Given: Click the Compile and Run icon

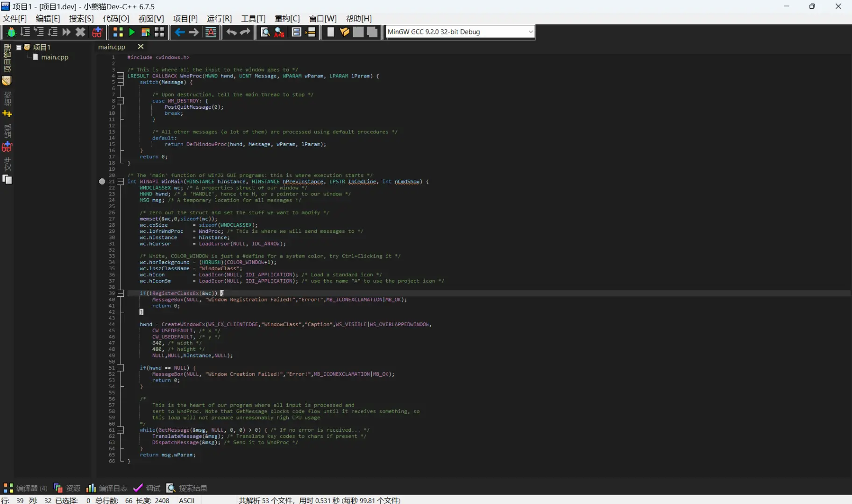Looking at the screenshot, I should [146, 32].
